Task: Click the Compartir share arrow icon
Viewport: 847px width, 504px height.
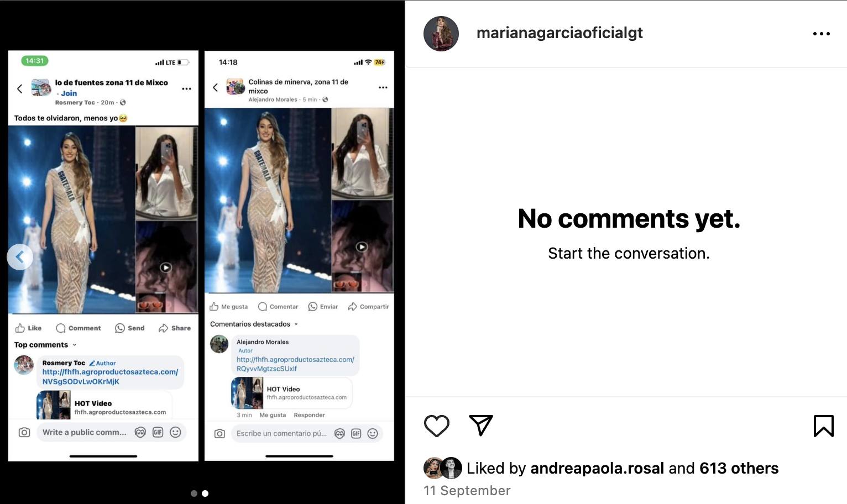Action: [352, 307]
